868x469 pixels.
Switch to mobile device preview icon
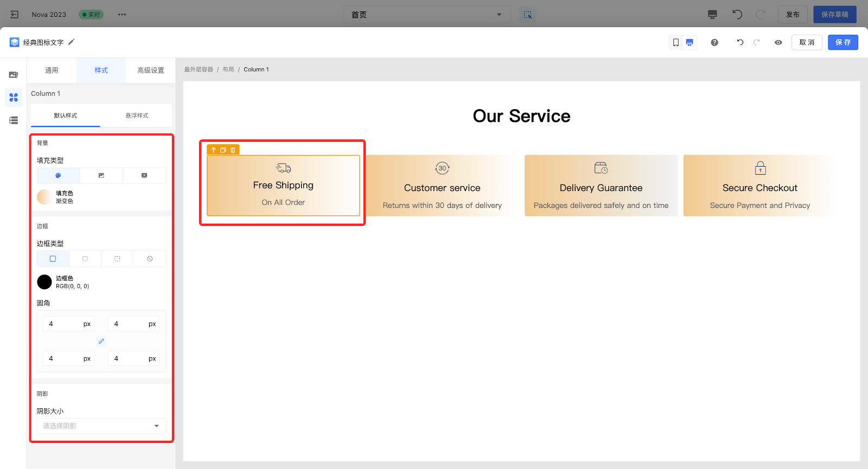[676, 42]
